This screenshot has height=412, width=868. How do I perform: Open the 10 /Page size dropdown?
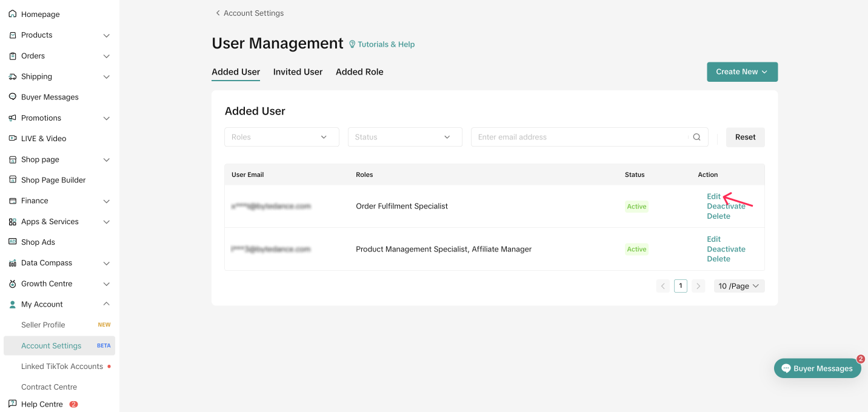point(739,286)
